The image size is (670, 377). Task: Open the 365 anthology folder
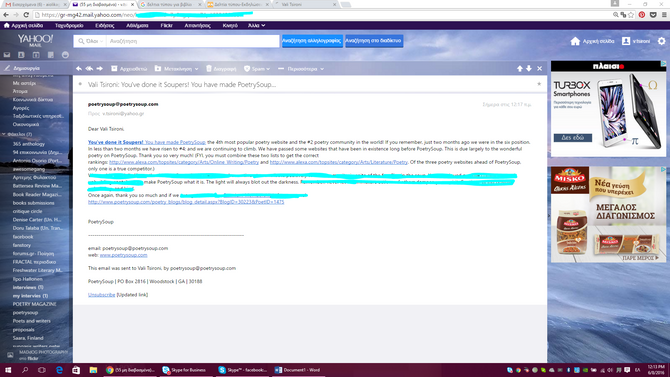pyautogui.click(x=29, y=144)
